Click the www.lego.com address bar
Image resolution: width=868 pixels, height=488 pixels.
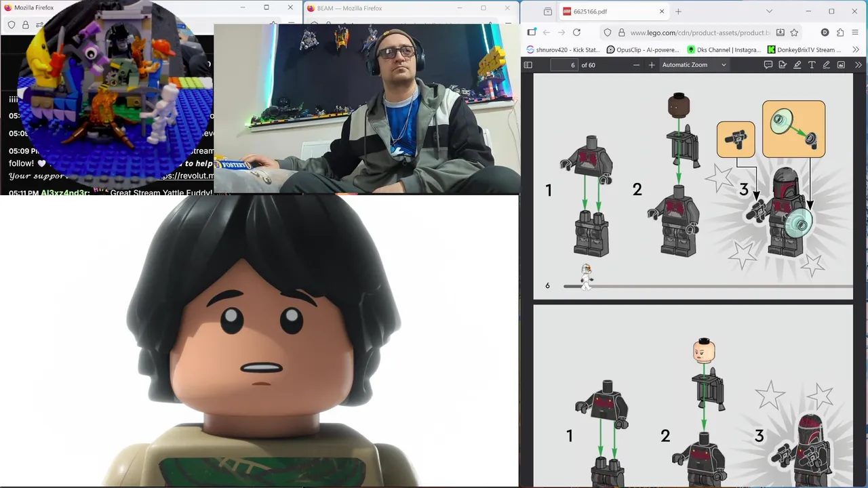point(700,33)
